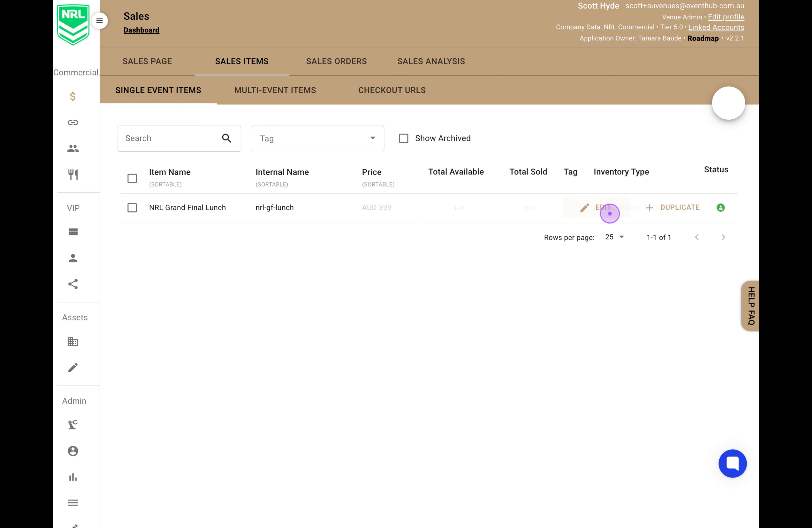The image size is (812, 528).
Task: Switch to the SALES PAGE tab
Action: tap(147, 62)
